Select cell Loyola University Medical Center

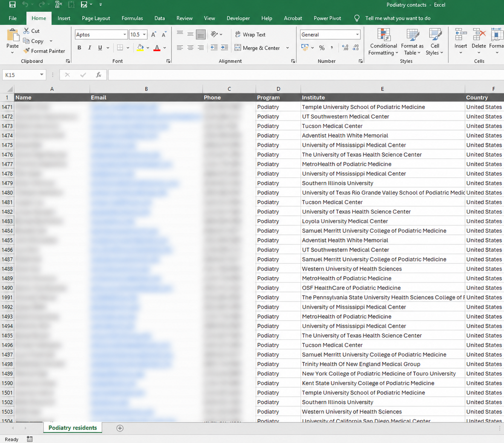click(x=383, y=221)
